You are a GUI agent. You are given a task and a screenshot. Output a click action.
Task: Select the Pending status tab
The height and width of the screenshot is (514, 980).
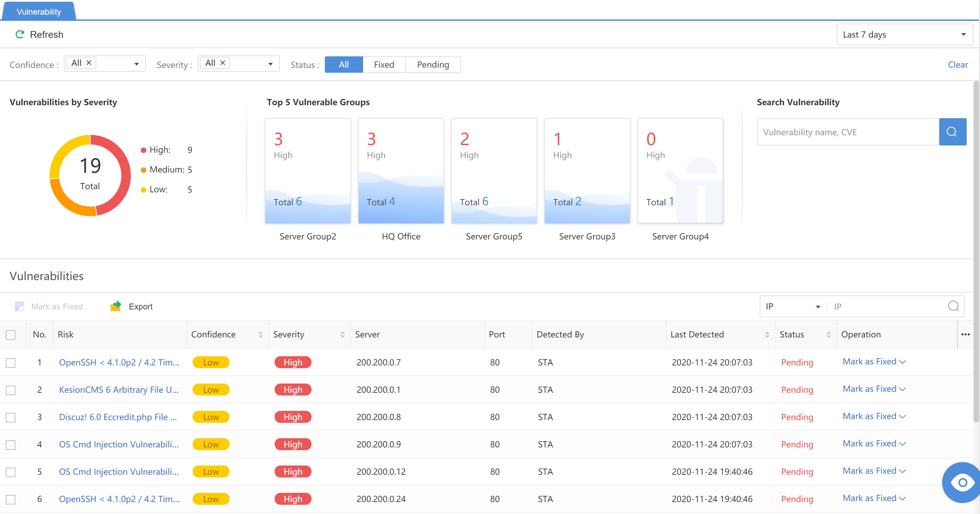(x=432, y=65)
